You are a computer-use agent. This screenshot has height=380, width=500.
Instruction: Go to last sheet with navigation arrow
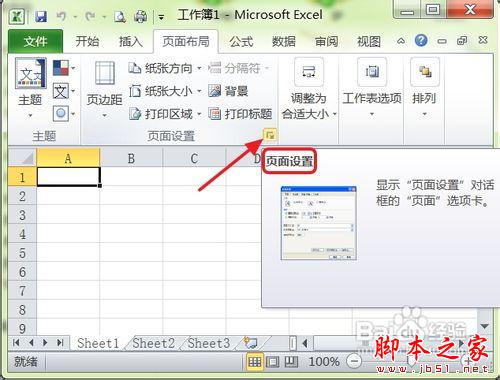pos(60,342)
